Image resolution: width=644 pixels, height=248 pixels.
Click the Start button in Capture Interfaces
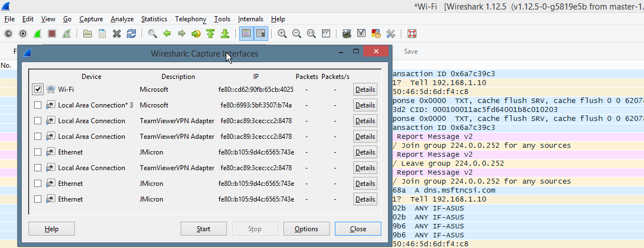point(203,228)
